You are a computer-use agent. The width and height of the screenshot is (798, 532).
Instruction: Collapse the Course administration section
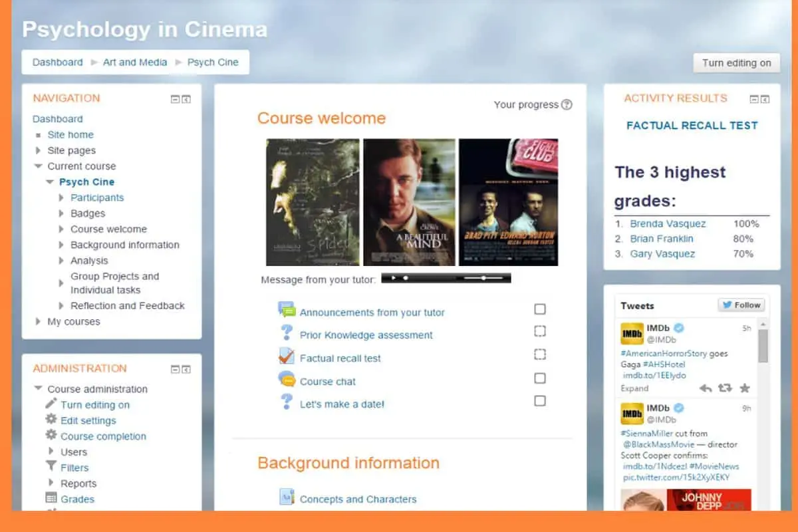coord(39,389)
